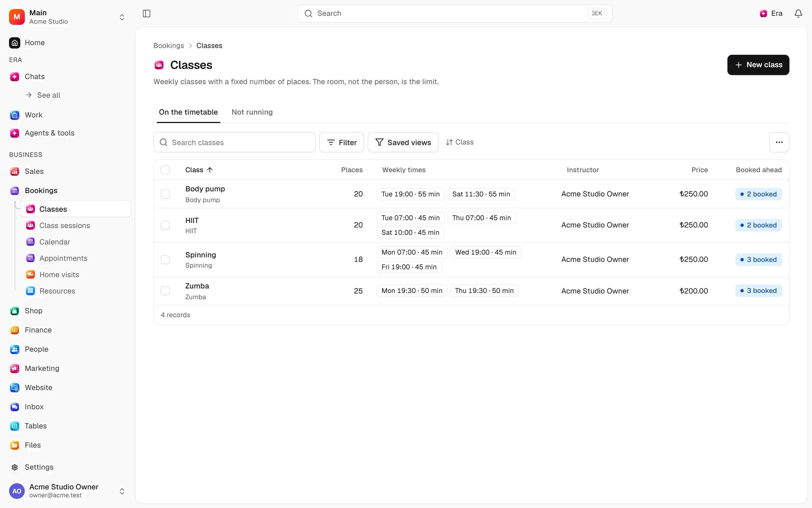This screenshot has height=508, width=812.
Task: Tick the select-all checkbox in table header
Action: pos(165,170)
